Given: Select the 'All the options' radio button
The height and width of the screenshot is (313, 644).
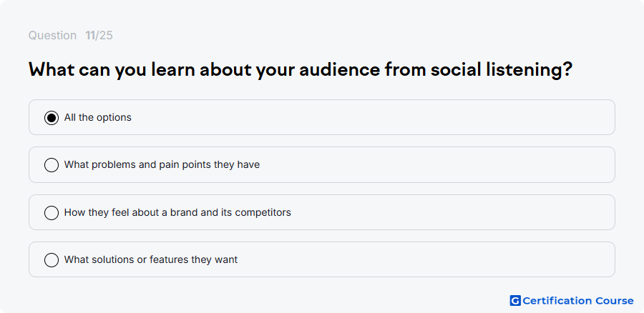Looking at the screenshot, I should coord(52,118).
